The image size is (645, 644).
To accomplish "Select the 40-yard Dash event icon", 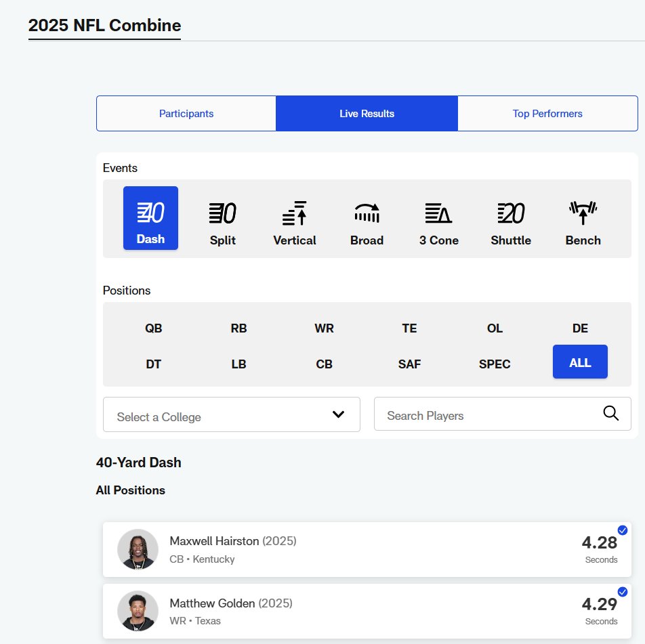I will (x=150, y=218).
